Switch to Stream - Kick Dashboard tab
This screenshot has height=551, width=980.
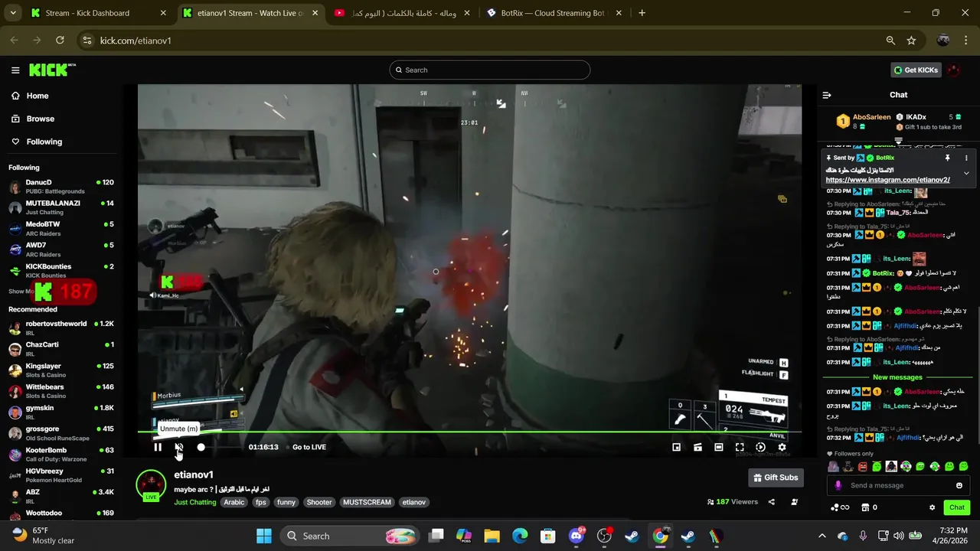tap(99, 13)
